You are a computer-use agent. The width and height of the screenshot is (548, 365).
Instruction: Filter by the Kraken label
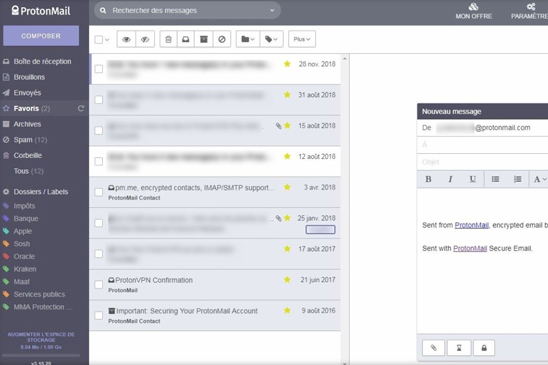pyautogui.click(x=25, y=269)
